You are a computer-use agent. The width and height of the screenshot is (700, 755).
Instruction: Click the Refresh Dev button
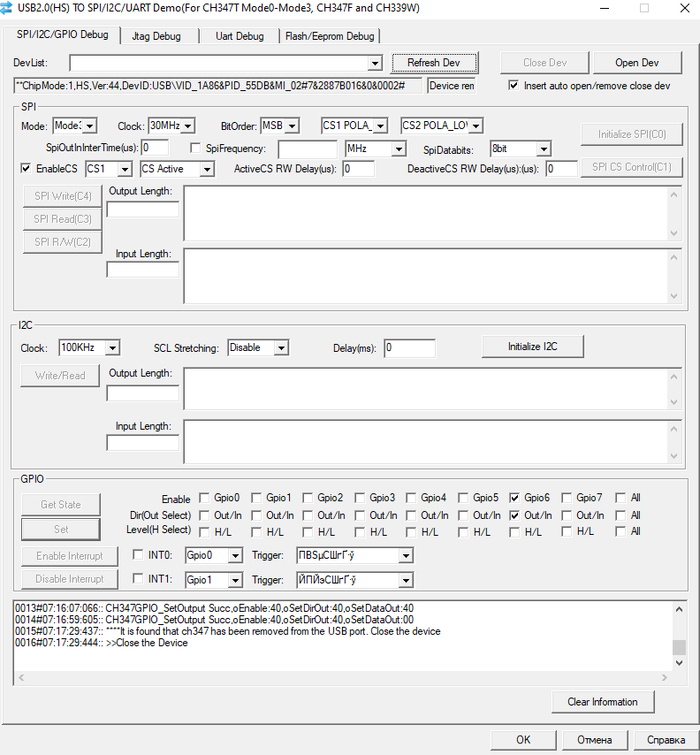coord(434,63)
